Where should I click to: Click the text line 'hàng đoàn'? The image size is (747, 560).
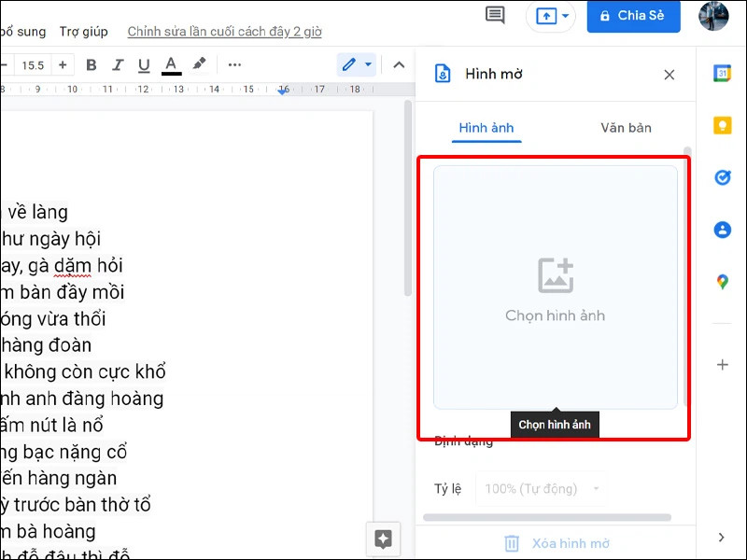click(x=46, y=345)
